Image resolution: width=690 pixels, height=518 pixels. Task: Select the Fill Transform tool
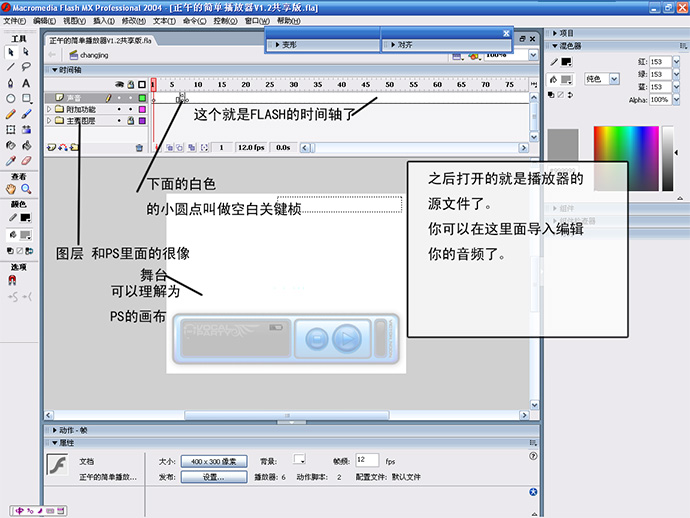click(26, 129)
